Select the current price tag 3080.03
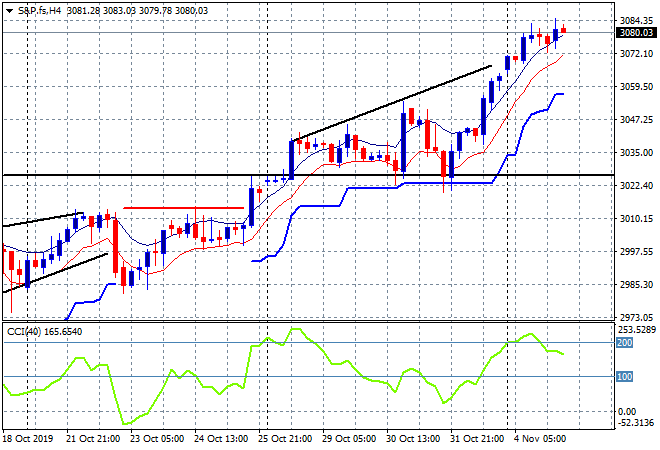 tap(636, 33)
